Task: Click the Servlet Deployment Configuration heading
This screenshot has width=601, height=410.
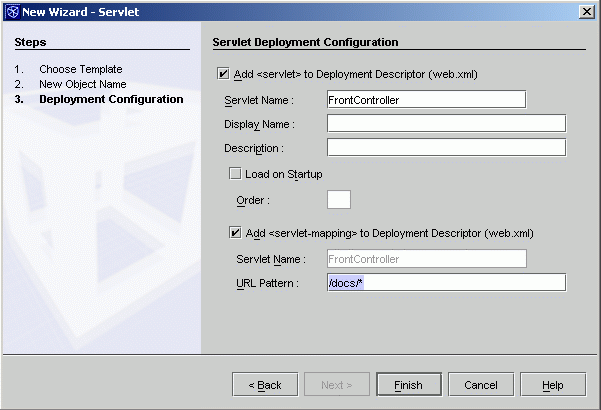Action: (x=305, y=43)
